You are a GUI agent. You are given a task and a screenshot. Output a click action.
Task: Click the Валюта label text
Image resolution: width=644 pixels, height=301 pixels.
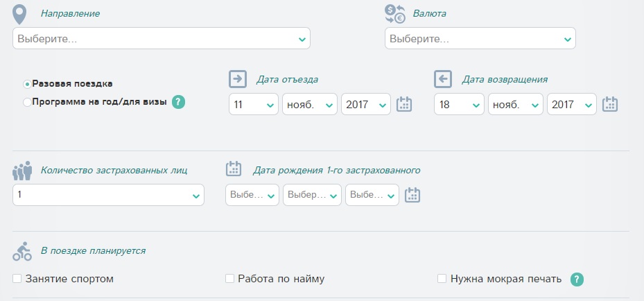430,14
